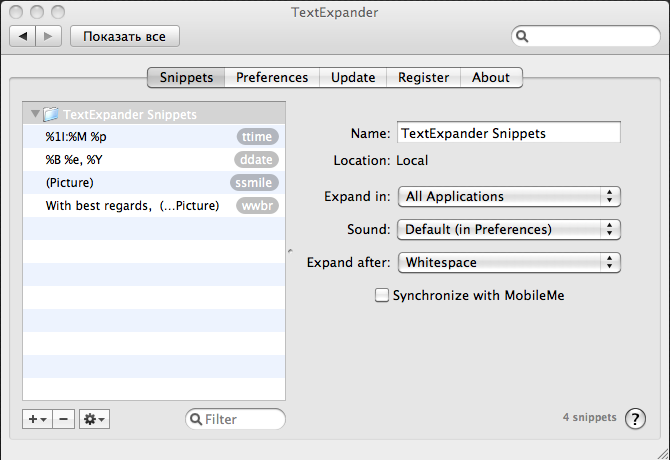
Task: Zoom the TextExpander window
Action: pyautogui.click(x=58, y=12)
